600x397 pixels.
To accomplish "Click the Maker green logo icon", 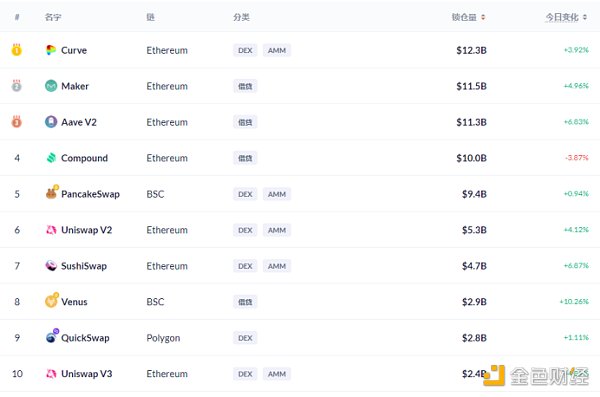I will (x=51, y=86).
